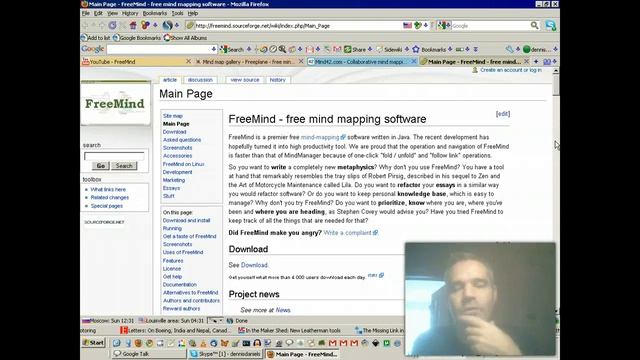640x360 pixels.
Task: Reload the page with the toolbar refresh icon
Action: [112, 25]
